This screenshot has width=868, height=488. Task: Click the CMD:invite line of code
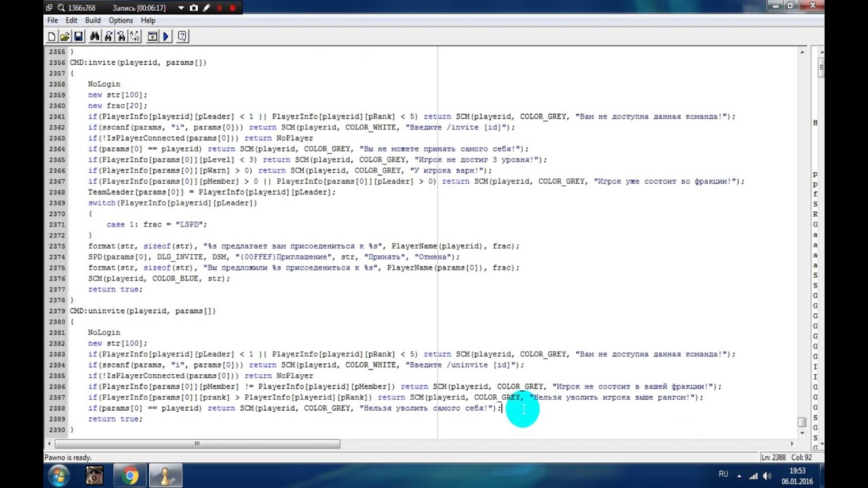(x=138, y=62)
